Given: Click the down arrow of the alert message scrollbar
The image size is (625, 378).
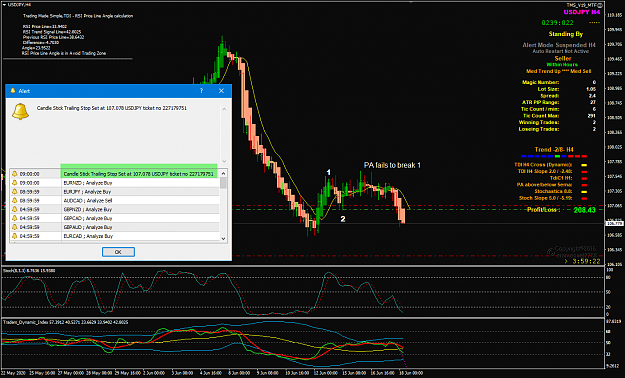Looking at the screenshot, I should click(224, 161).
